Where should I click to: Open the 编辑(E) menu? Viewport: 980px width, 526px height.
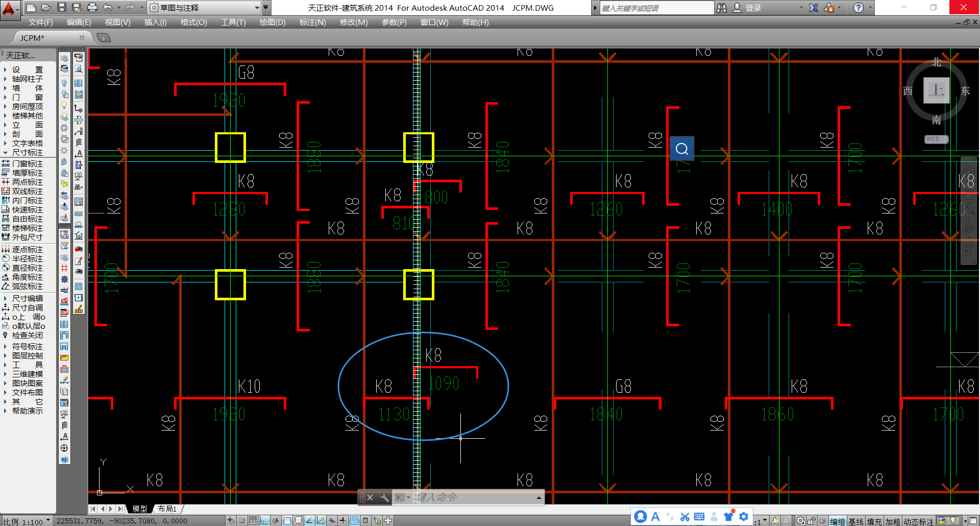click(x=79, y=22)
